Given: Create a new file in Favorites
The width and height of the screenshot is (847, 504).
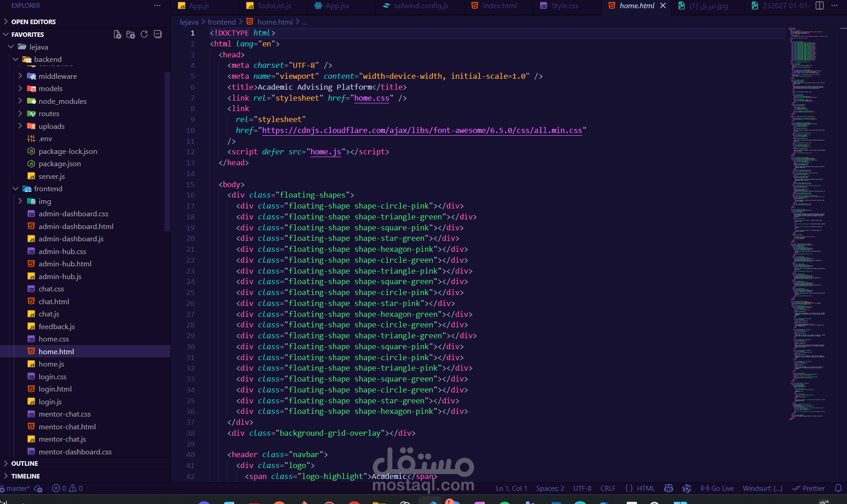Looking at the screenshot, I should point(117,35).
